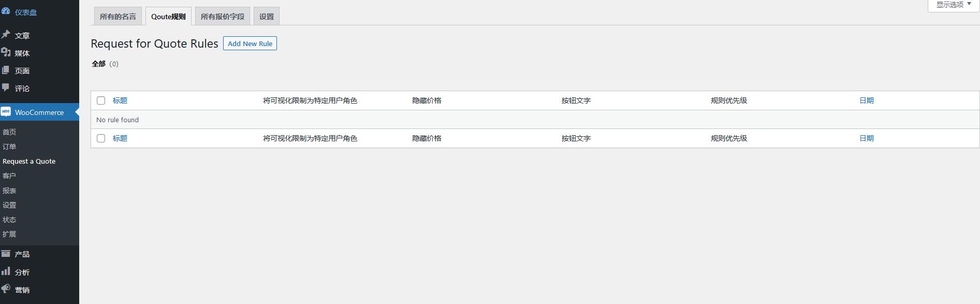The width and height of the screenshot is (980, 304).
Task: Click the Dashboard gauge icon
Action: pyautogui.click(x=6, y=11)
